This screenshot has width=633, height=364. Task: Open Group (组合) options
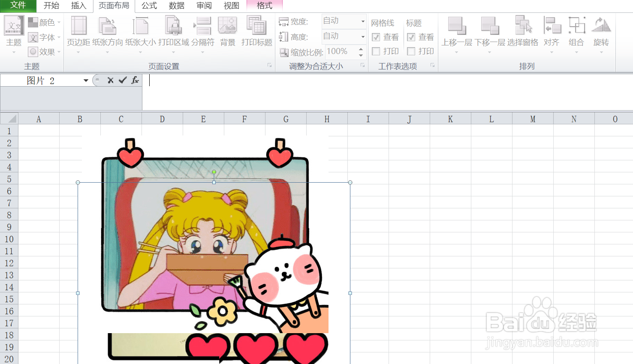(576, 34)
